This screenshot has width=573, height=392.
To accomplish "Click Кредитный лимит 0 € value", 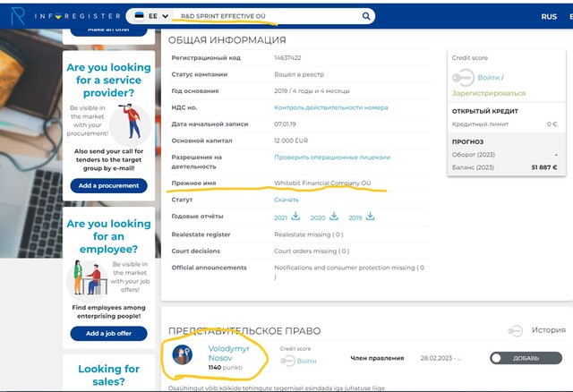I will (x=552, y=124).
